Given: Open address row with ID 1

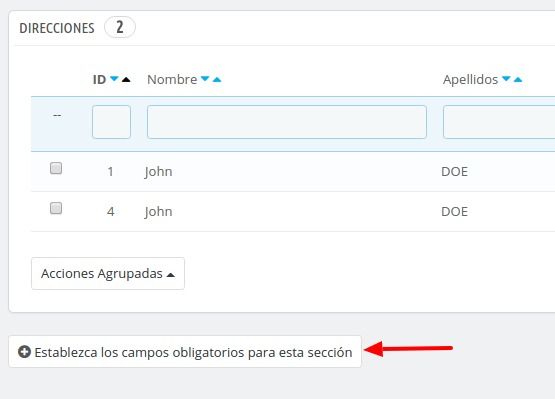Looking at the screenshot, I should pyautogui.click(x=293, y=172).
